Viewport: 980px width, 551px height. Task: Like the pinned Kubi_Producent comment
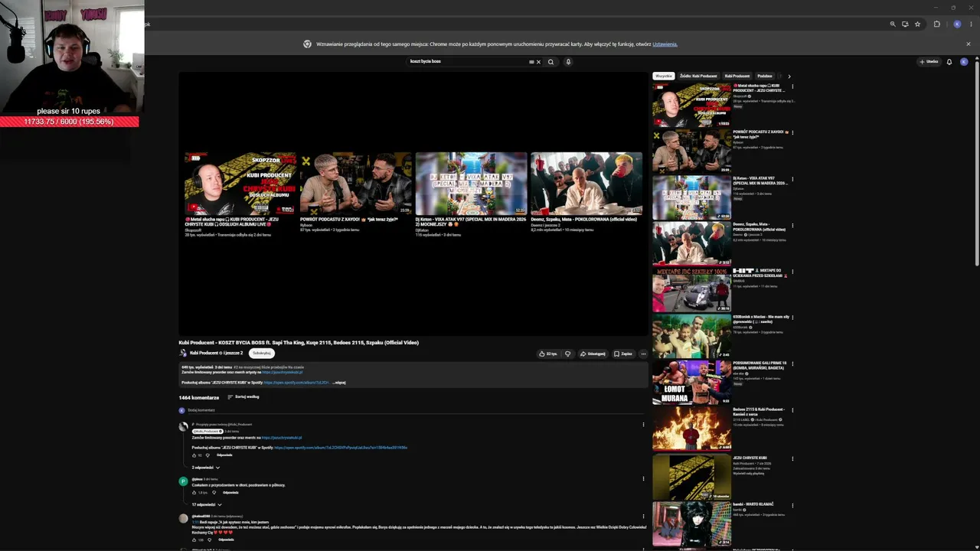pyautogui.click(x=194, y=455)
